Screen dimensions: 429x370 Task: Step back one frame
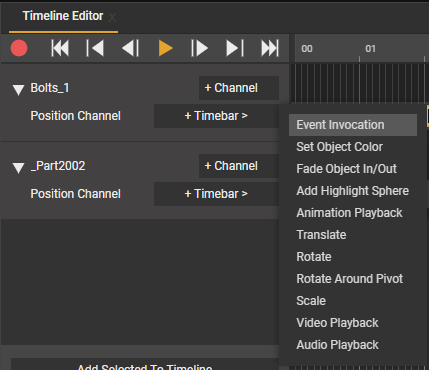(x=130, y=48)
